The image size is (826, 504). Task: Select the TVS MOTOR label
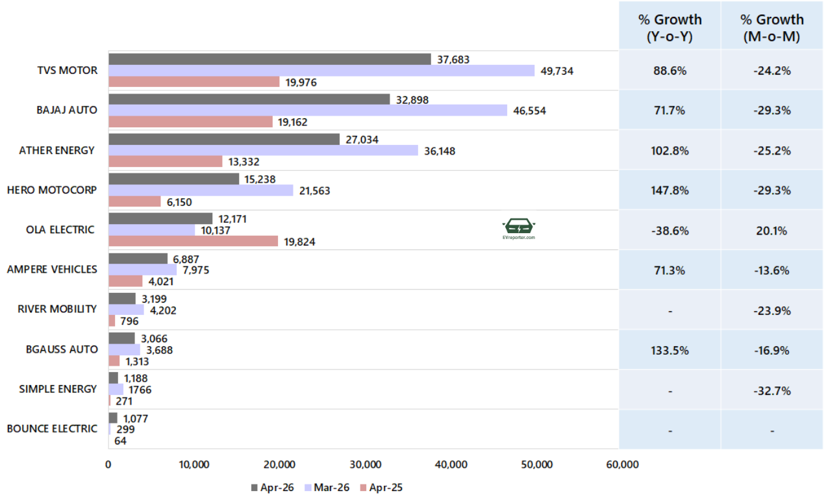[68, 70]
